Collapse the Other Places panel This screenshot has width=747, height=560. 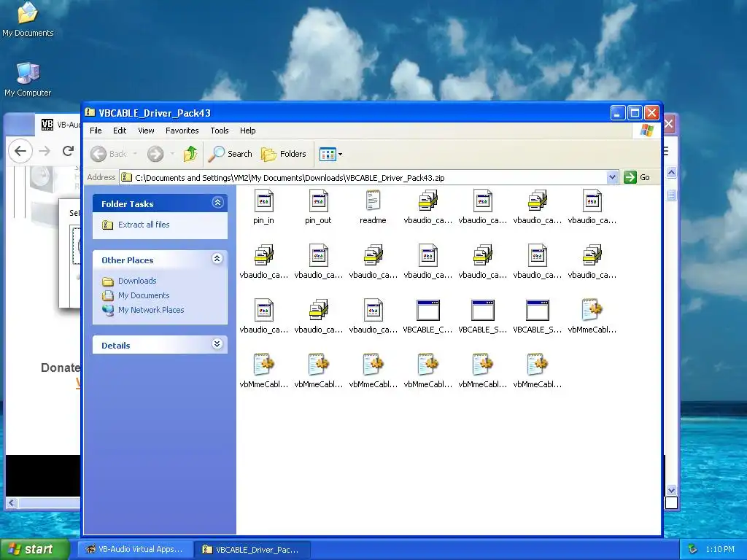pos(217,259)
